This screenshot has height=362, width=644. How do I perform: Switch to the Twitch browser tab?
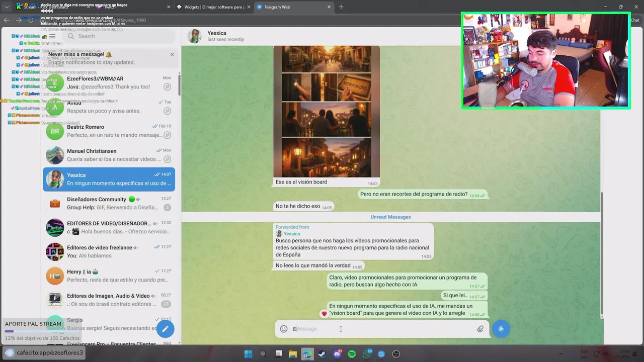133,7
